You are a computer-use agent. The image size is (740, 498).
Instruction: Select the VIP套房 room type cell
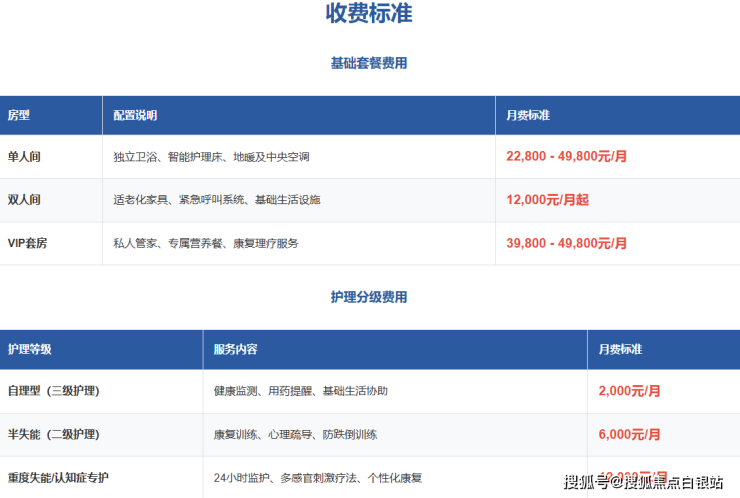tap(28, 243)
